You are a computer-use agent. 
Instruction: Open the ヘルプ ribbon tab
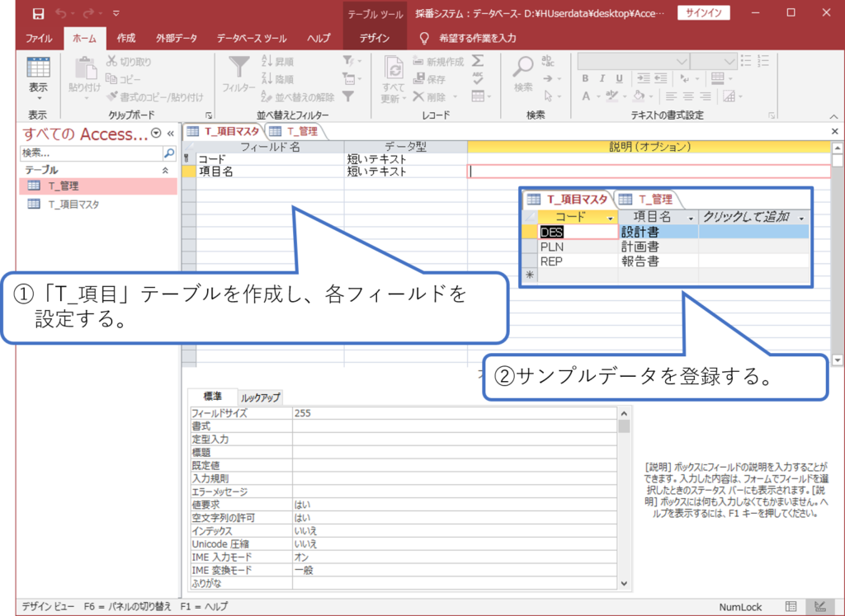(x=319, y=38)
